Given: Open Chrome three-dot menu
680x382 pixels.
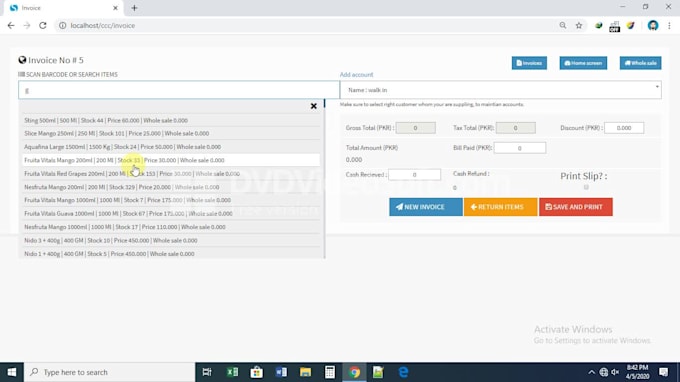Looking at the screenshot, I should [x=669, y=26].
